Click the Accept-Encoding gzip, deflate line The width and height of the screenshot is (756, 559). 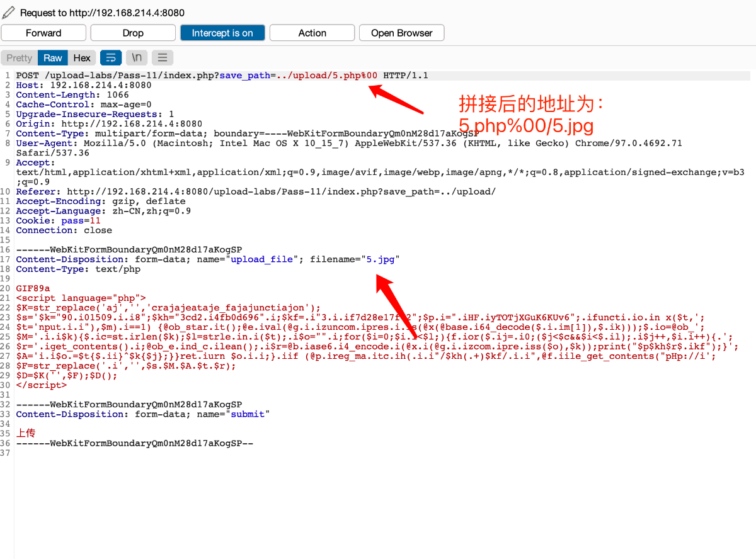[101, 201]
